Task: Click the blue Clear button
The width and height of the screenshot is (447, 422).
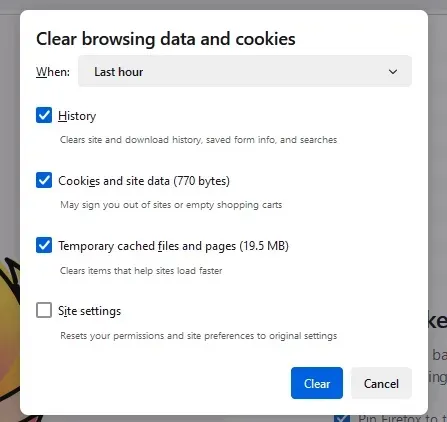Action: [317, 383]
